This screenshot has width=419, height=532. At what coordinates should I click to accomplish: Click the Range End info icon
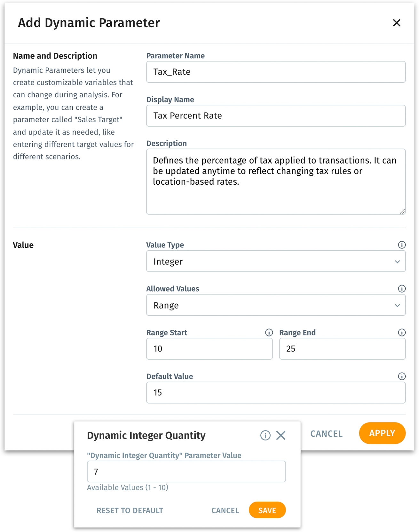pos(402,333)
